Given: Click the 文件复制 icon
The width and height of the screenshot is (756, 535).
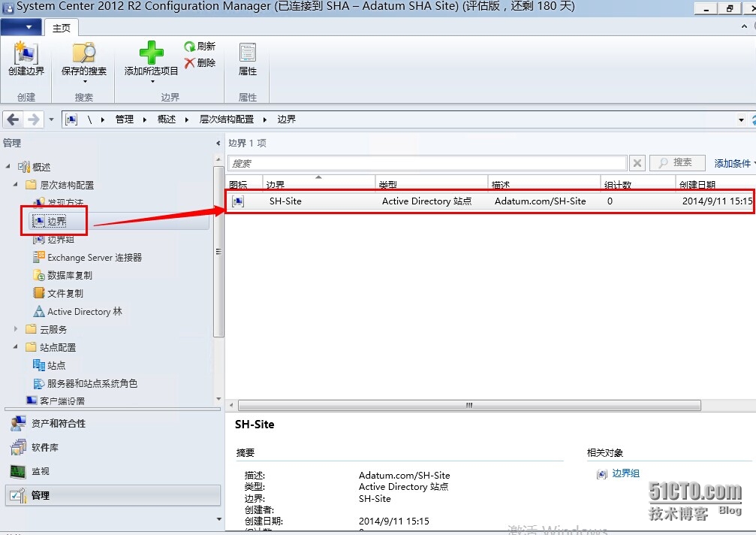Looking at the screenshot, I should click(x=38, y=293).
